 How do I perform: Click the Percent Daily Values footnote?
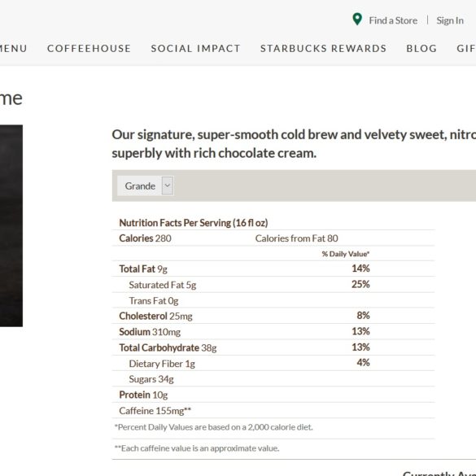tap(213, 427)
